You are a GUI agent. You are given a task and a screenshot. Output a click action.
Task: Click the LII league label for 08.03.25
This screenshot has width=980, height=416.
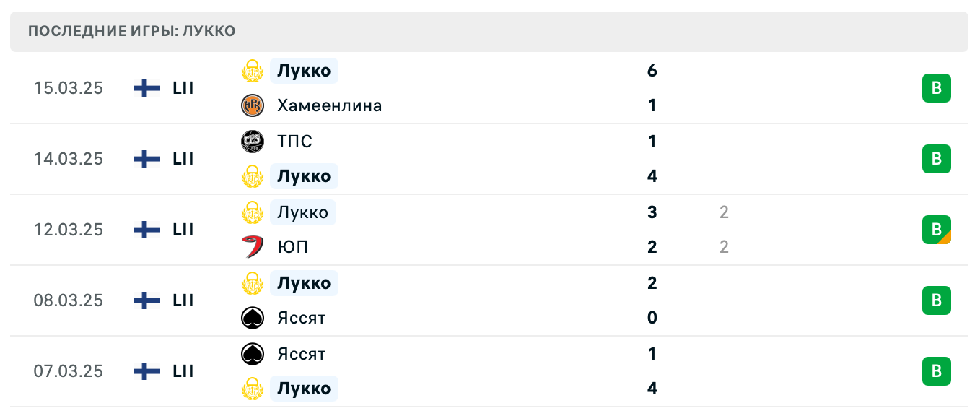(183, 300)
